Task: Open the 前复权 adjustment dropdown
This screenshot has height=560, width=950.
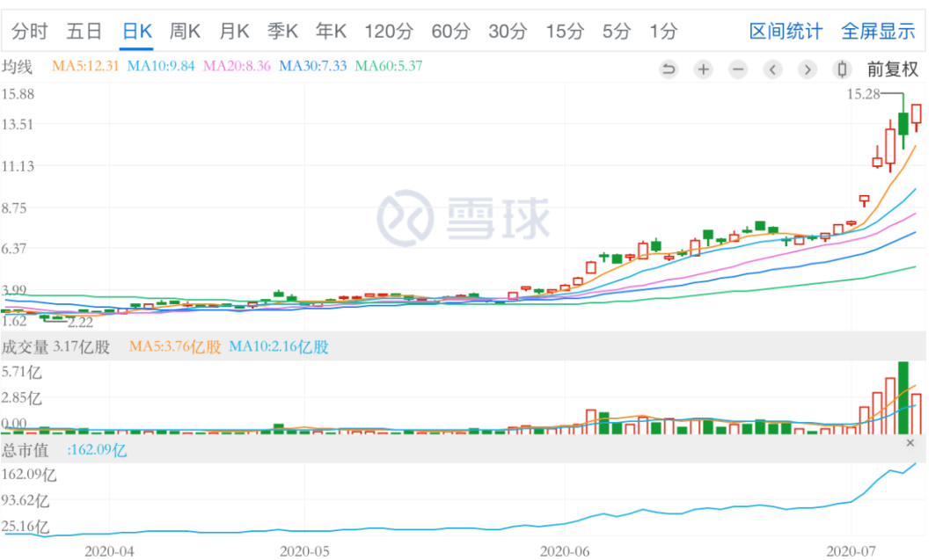Action: pos(893,69)
